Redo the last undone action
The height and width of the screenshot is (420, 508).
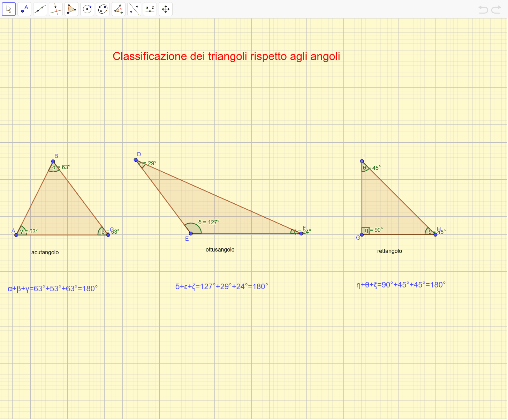tap(496, 9)
